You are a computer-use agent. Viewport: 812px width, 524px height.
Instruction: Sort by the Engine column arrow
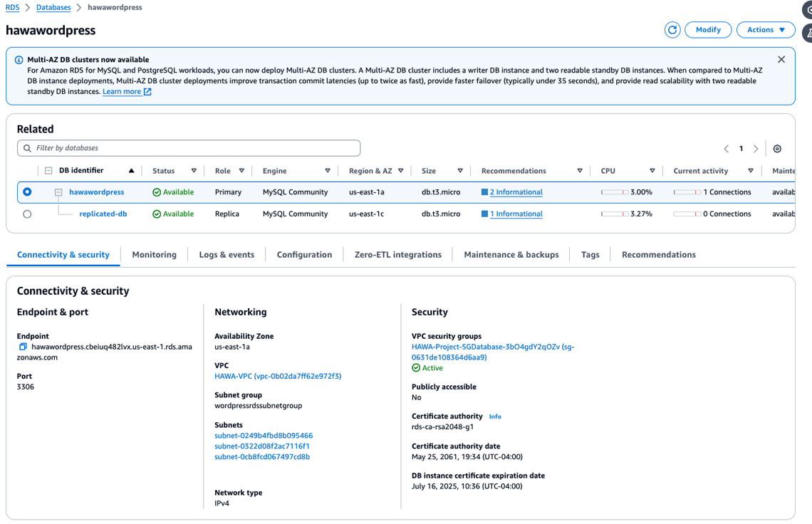point(327,171)
